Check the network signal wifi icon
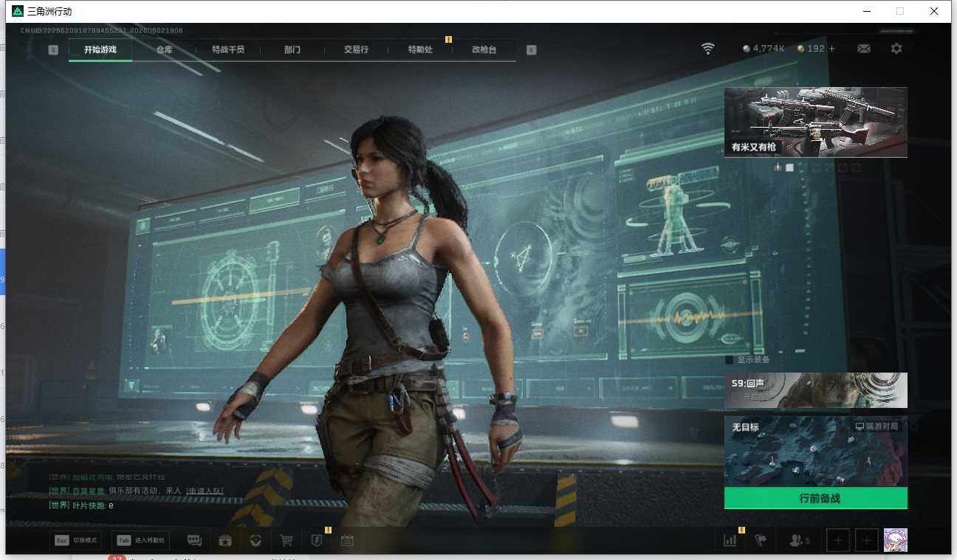Image resolution: width=957 pixels, height=560 pixels. tap(708, 49)
